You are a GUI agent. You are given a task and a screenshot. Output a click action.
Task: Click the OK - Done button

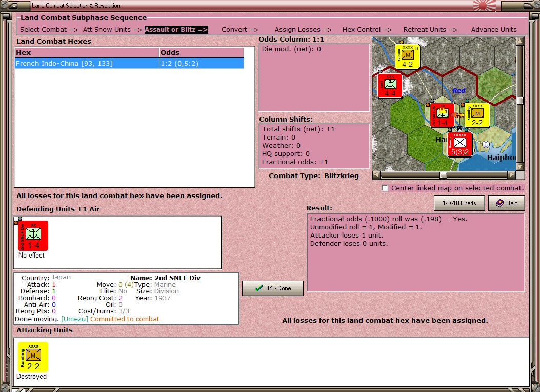[273, 288]
